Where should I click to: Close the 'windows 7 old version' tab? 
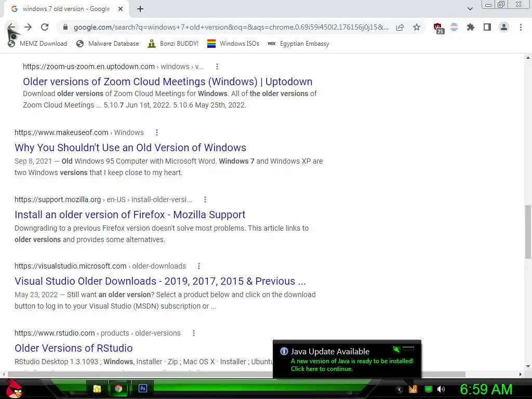121,9
